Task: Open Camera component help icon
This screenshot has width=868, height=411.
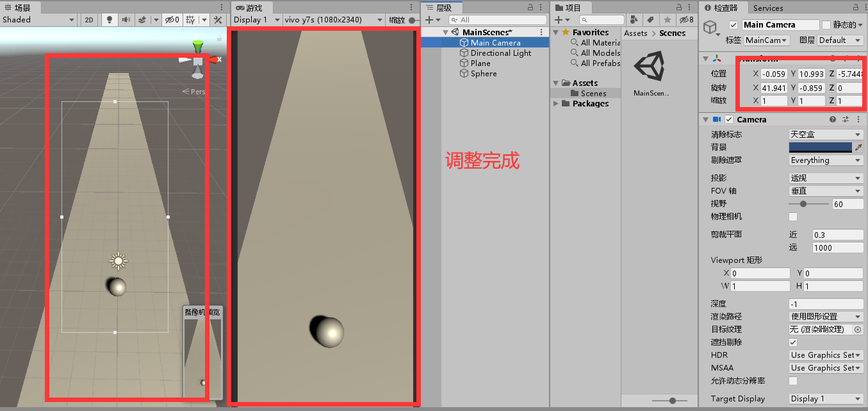Action: click(x=833, y=120)
